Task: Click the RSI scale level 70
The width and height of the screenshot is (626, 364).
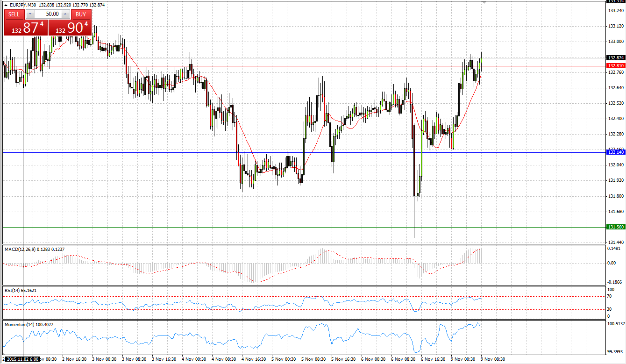Action: [x=610, y=296]
